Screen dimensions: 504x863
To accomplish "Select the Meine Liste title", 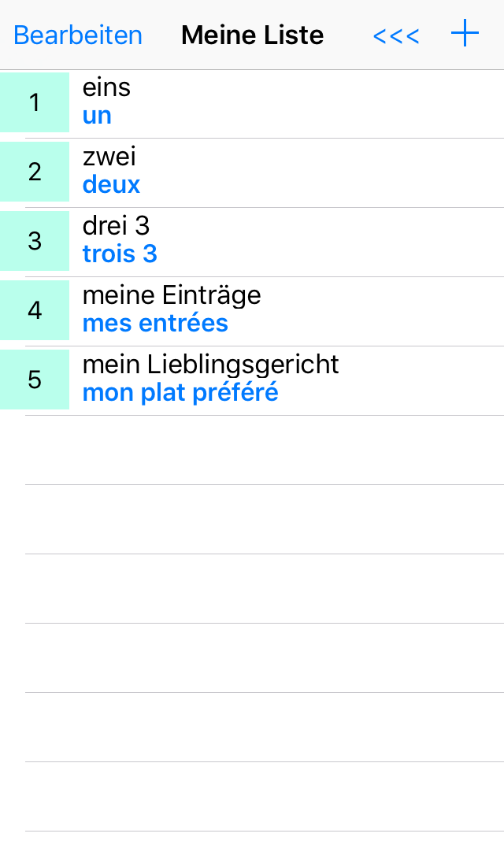I will point(252,35).
